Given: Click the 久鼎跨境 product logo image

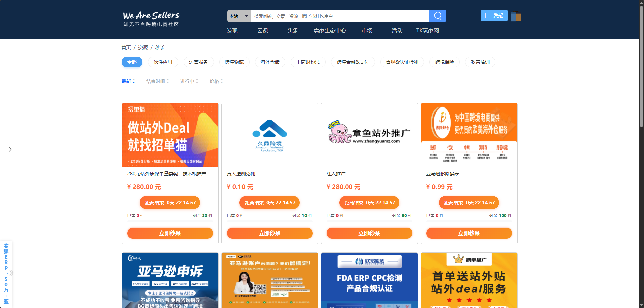Looking at the screenshot, I should click(269, 135).
